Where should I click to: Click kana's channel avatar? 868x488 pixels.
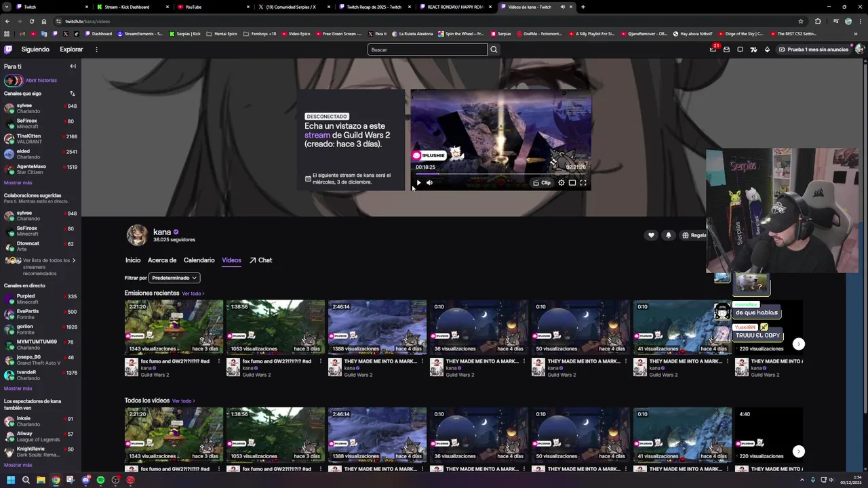point(137,235)
